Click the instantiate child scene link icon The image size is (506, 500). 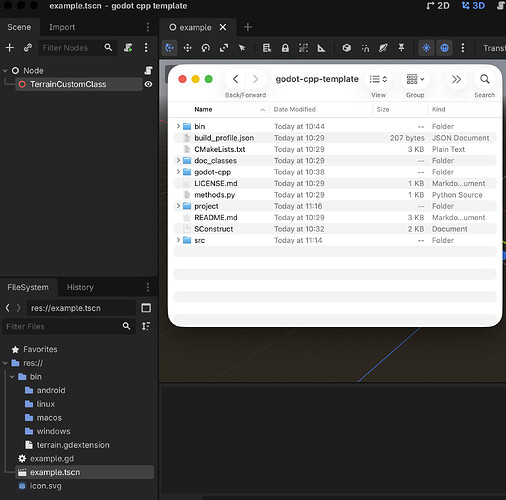coord(28,48)
